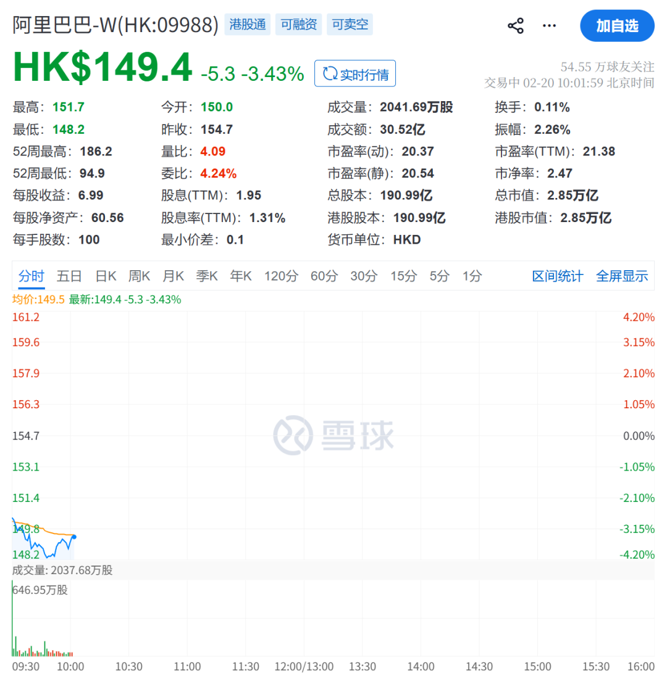The image size is (667, 679).
Task: Click 全屏显示 to view chart fullscreen
Action: 621,276
